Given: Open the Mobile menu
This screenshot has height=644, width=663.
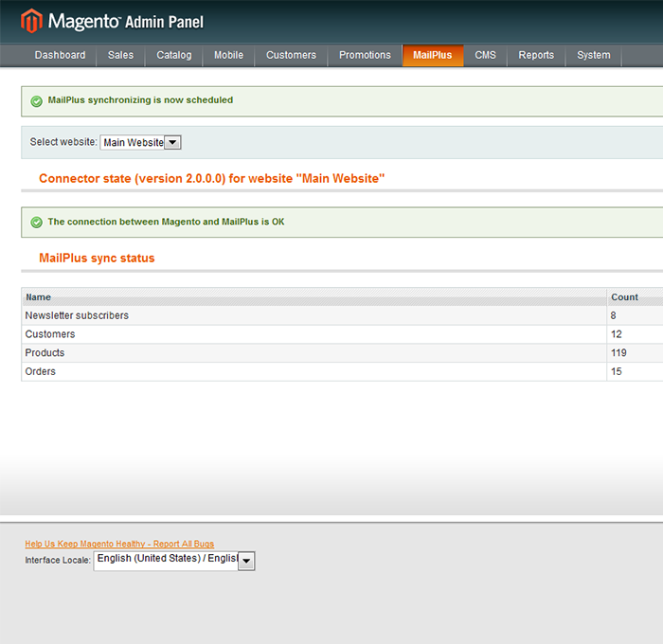Looking at the screenshot, I should coord(228,55).
